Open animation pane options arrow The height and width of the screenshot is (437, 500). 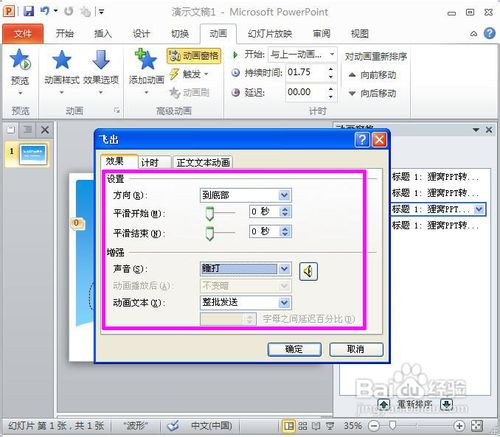point(476,130)
